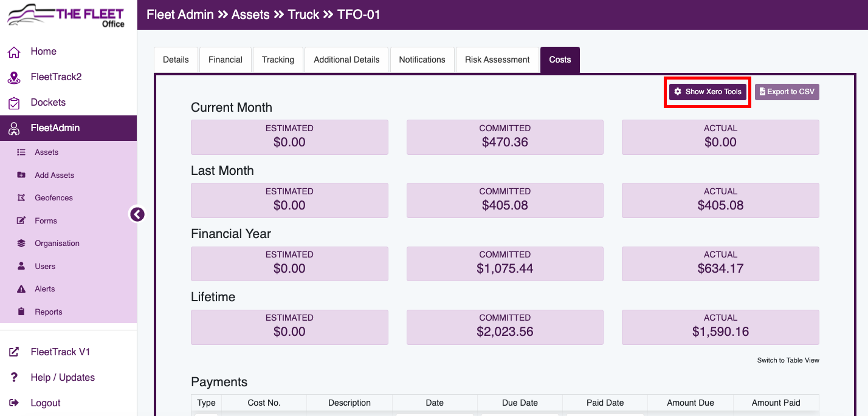Click Lifetime committed $2,023.56 card
The width and height of the screenshot is (868, 416).
[x=505, y=327]
